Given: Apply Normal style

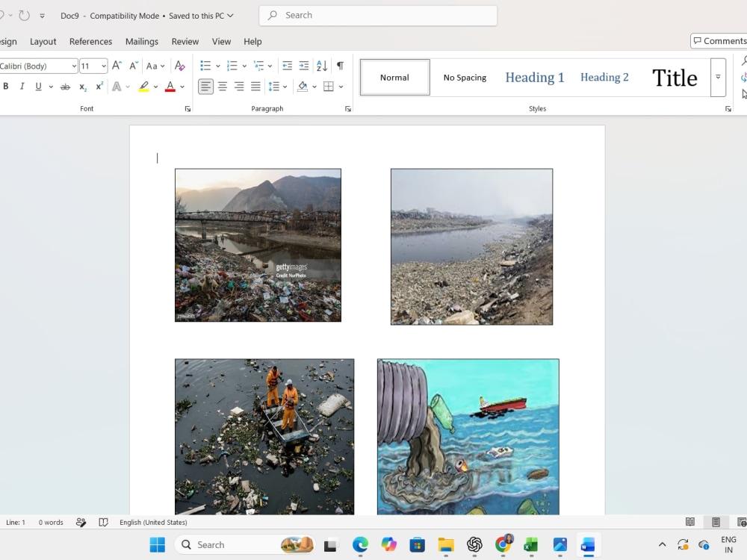Looking at the screenshot, I should pos(394,77).
